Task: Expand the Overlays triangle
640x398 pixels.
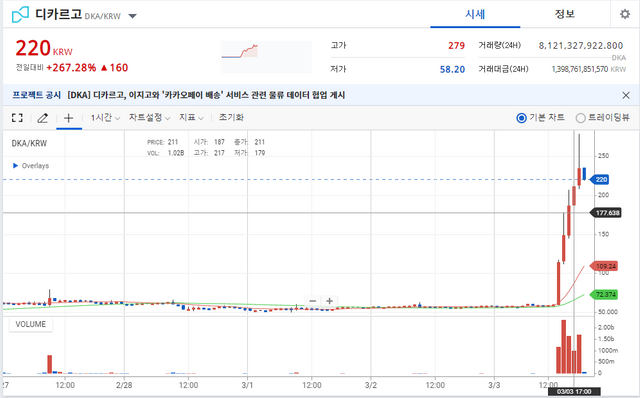Action: [x=16, y=165]
